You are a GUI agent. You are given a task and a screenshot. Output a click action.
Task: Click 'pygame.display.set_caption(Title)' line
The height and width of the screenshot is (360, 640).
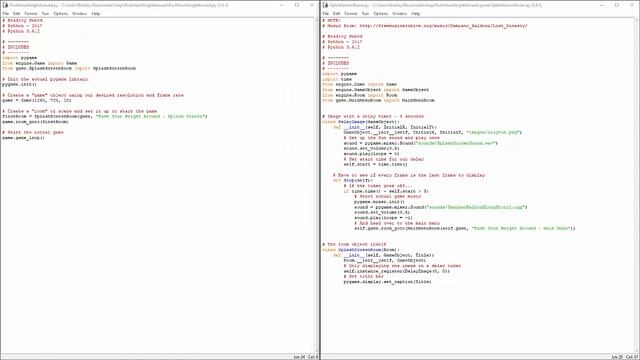point(387,282)
